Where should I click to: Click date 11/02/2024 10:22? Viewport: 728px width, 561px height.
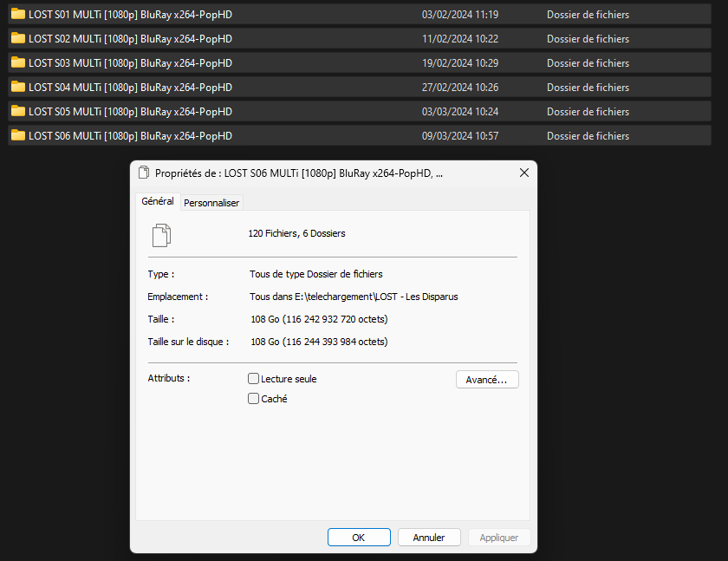coord(460,38)
